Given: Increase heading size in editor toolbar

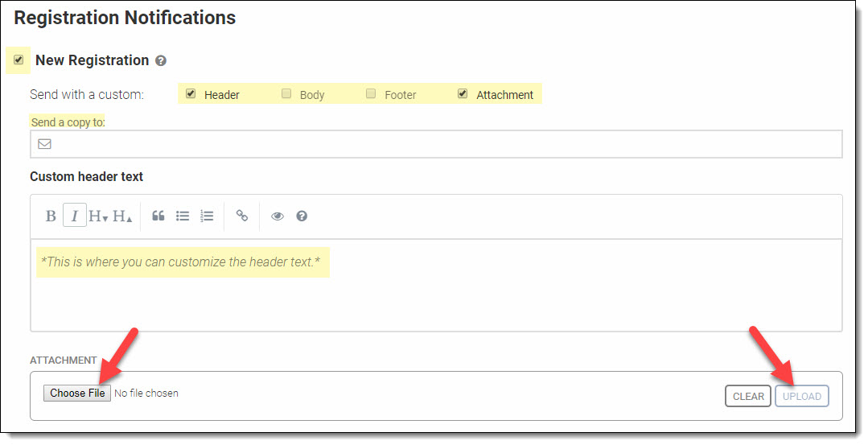Looking at the screenshot, I should tap(122, 216).
